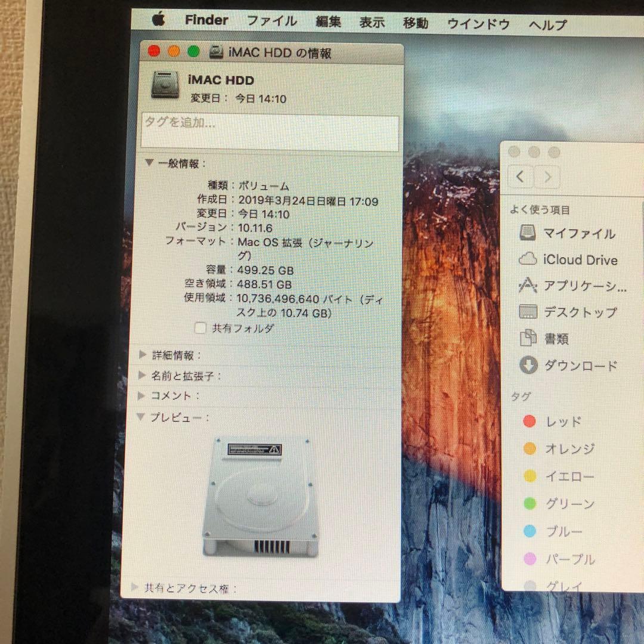Click the hard drive preview image
Viewport: 644px width, 644px height.
pos(261,497)
